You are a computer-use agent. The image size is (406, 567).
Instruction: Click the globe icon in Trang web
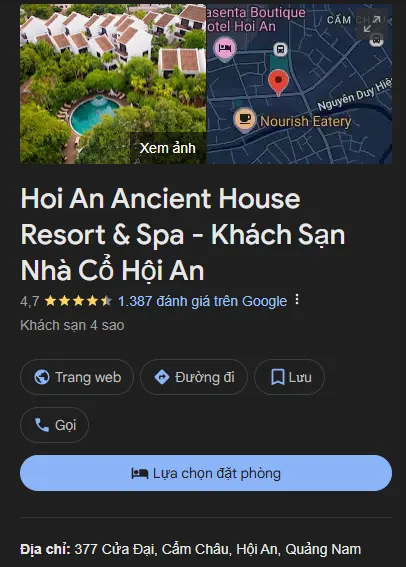(x=42, y=377)
